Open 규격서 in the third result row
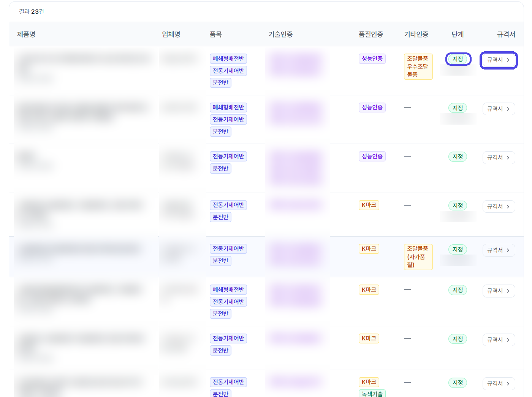This screenshot has width=532, height=397. click(x=499, y=158)
